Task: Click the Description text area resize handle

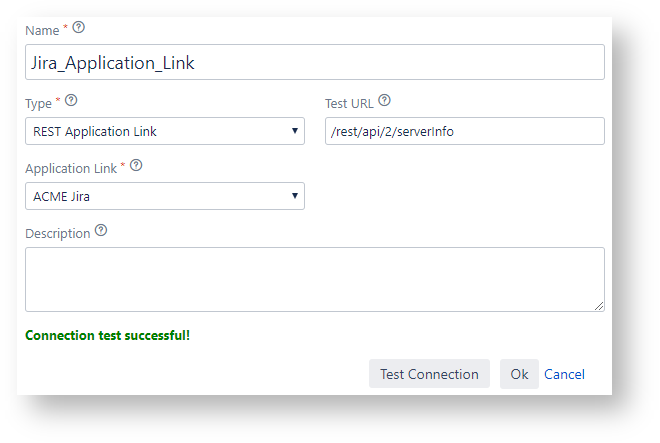Action: 599,306
